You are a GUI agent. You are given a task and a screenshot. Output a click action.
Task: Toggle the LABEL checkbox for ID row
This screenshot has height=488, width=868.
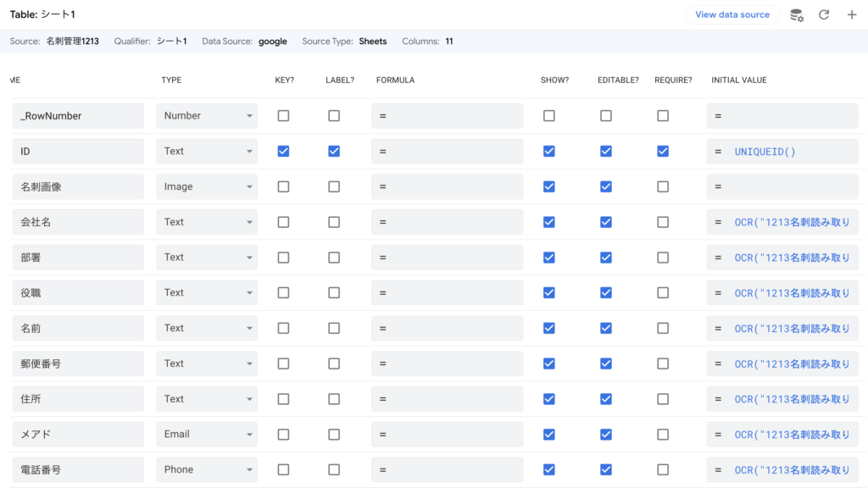(334, 152)
